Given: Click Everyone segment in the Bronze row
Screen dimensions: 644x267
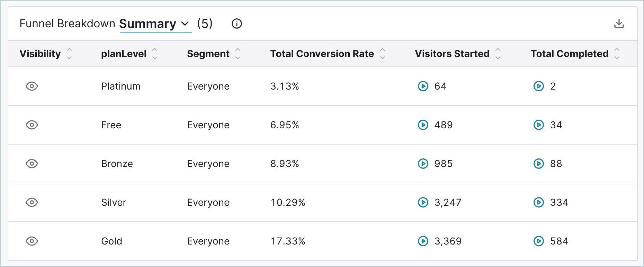Looking at the screenshot, I should 208,164.
